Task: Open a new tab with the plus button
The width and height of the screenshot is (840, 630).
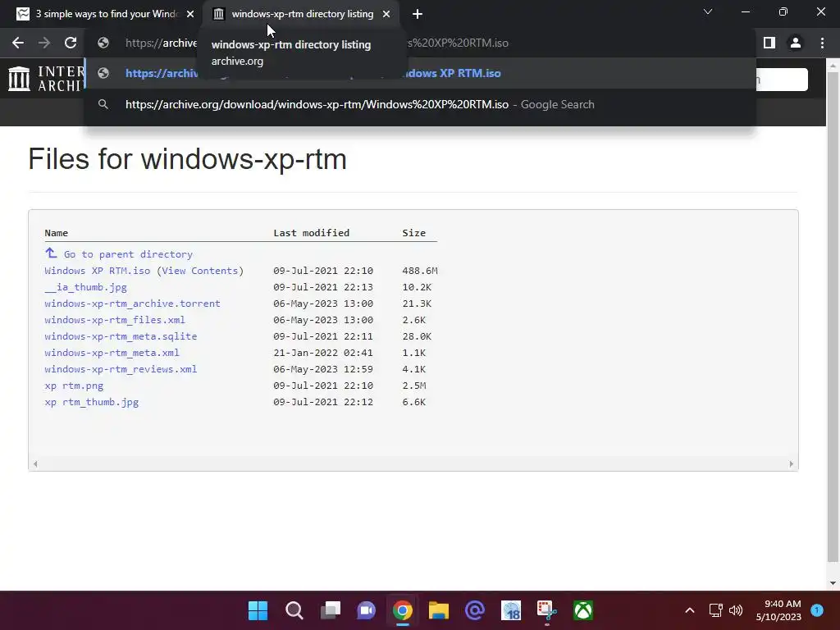Action: 418,15
